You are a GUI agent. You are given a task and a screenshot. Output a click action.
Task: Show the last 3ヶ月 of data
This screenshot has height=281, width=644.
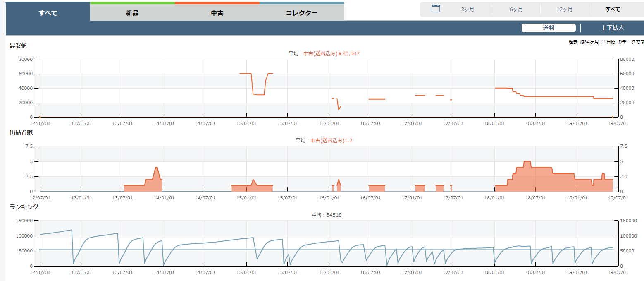pyautogui.click(x=467, y=9)
